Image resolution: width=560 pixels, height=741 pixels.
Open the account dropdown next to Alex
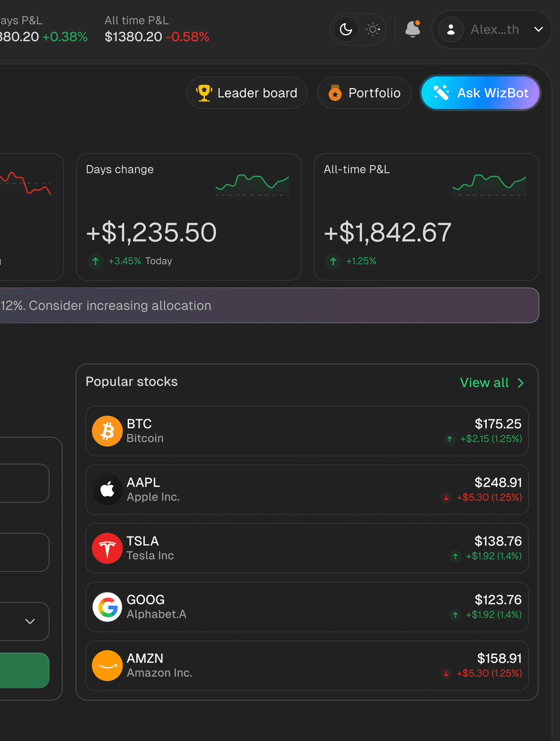(538, 30)
